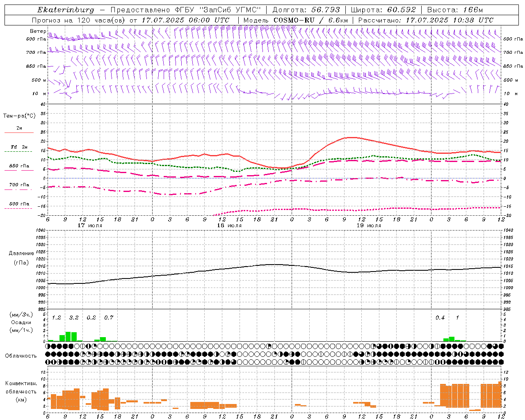The image size is (525, 420).
Task: Click the Td 2м legend entry
Action: tap(19, 147)
